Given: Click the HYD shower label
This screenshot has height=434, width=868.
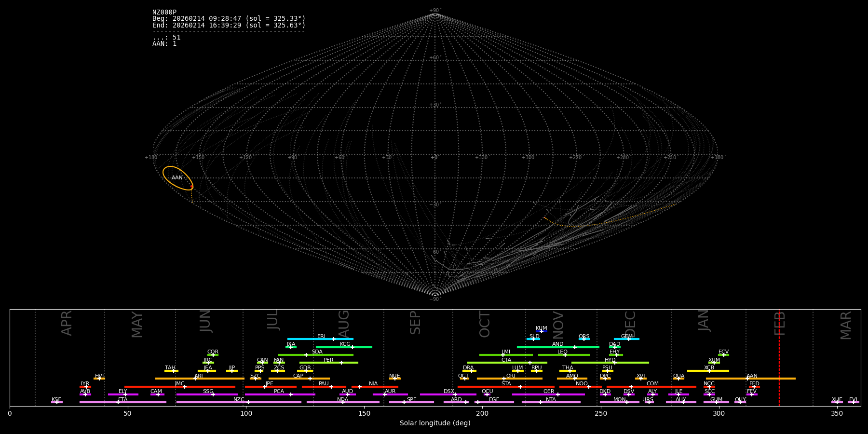Looking at the screenshot, I should [610, 360].
